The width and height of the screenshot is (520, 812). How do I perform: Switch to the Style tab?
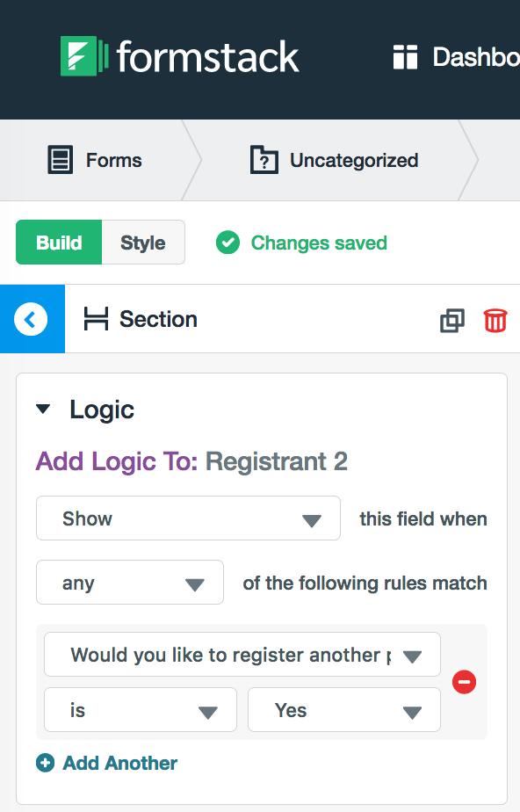143,243
